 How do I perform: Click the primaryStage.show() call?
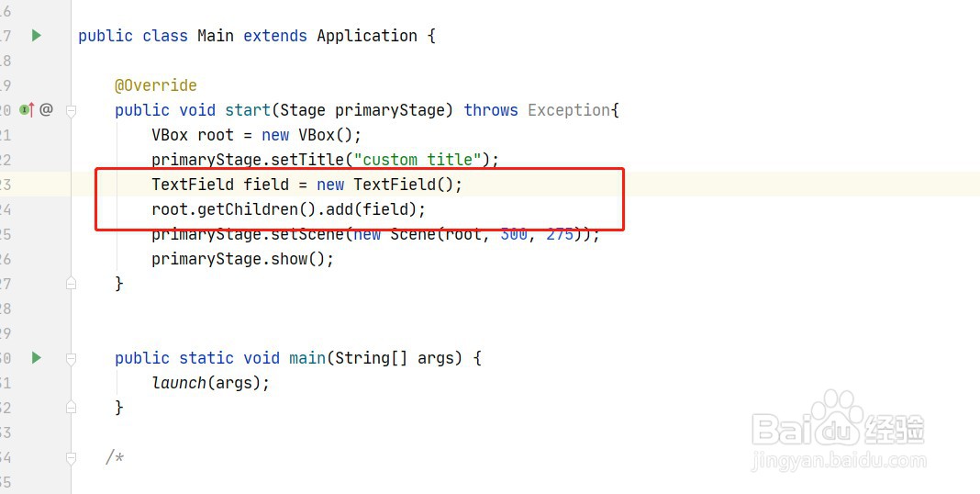tap(242, 259)
